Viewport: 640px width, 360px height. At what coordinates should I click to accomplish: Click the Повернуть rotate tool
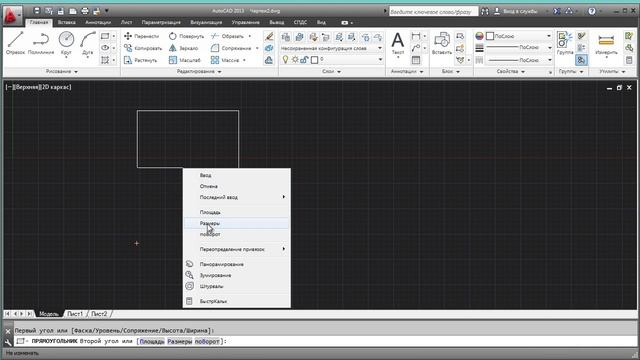[x=186, y=36]
